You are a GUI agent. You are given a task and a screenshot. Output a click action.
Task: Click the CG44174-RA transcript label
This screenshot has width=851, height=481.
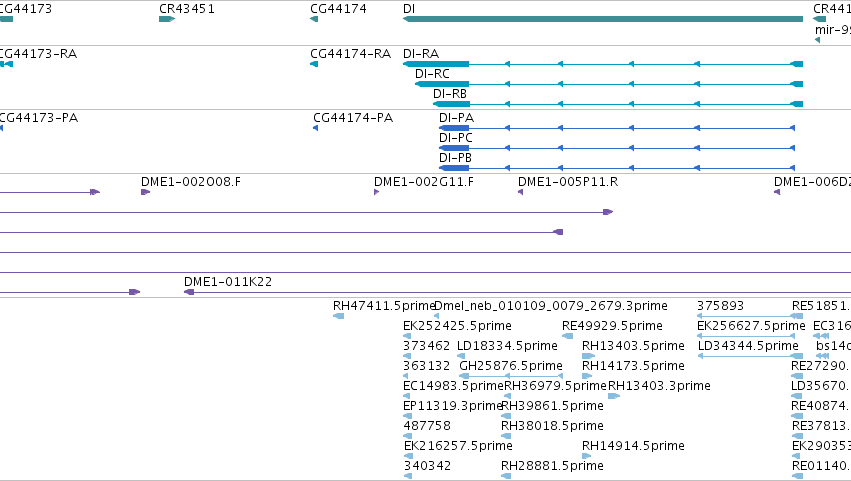(x=351, y=54)
